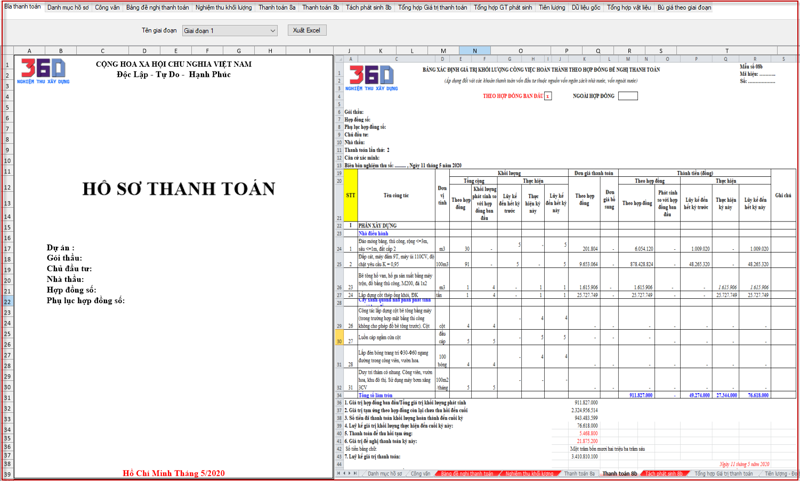Select bottom sheet tab Thanh toán 8a
800x481 pixels.
click(579, 474)
